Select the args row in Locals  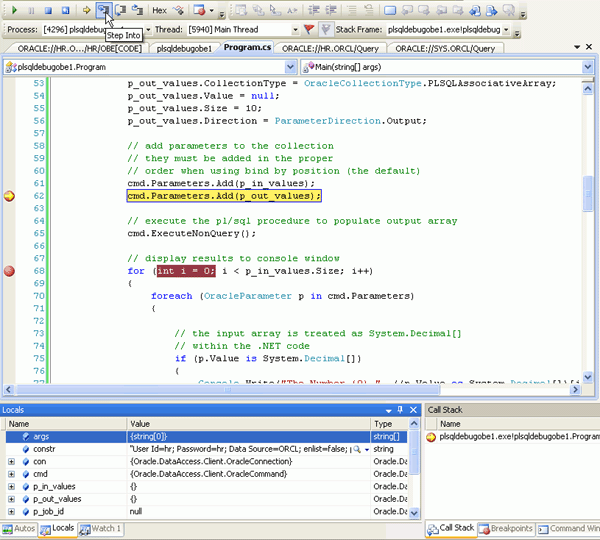[40, 437]
